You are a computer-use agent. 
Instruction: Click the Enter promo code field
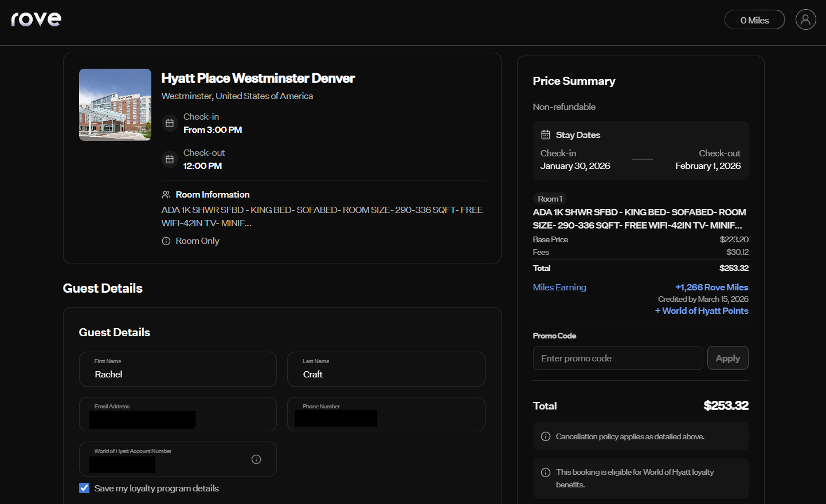click(618, 357)
